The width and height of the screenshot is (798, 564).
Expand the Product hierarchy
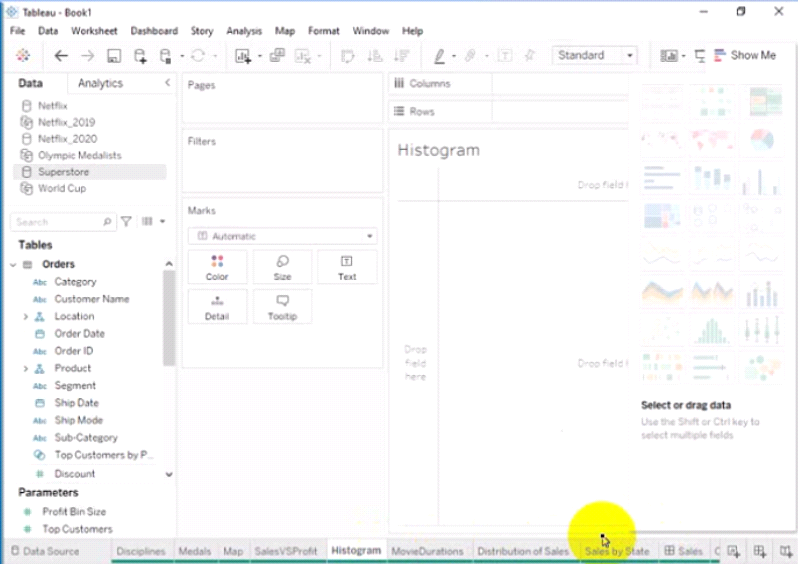[x=25, y=369]
